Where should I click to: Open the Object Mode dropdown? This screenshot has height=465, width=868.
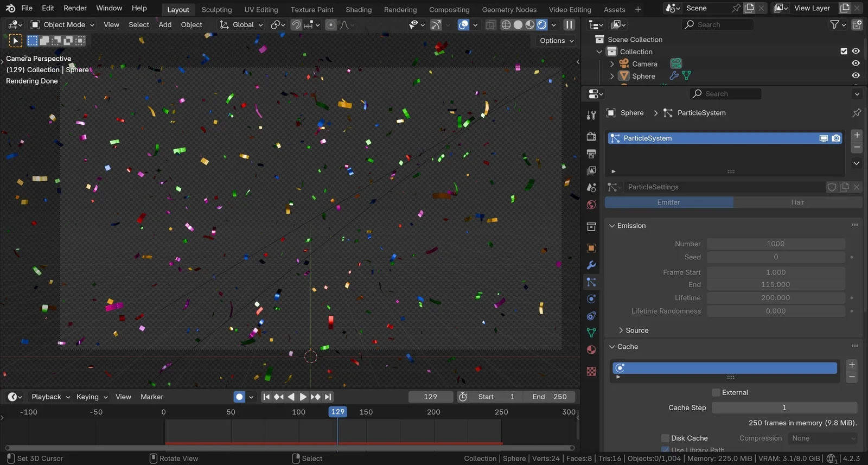pos(62,24)
